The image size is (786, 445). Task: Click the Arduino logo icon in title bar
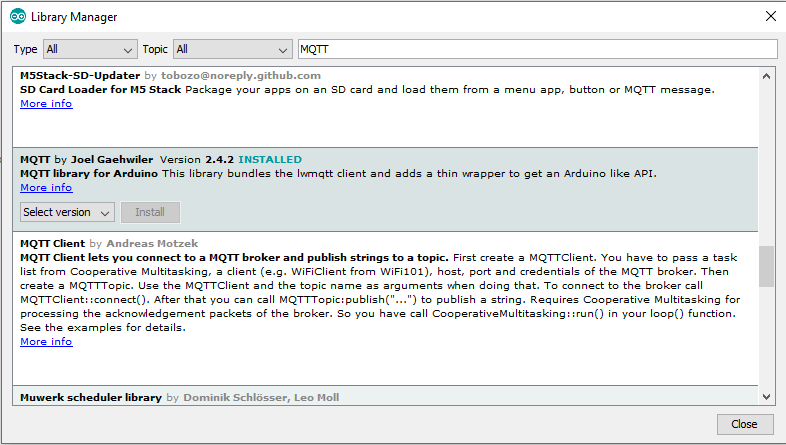point(18,17)
